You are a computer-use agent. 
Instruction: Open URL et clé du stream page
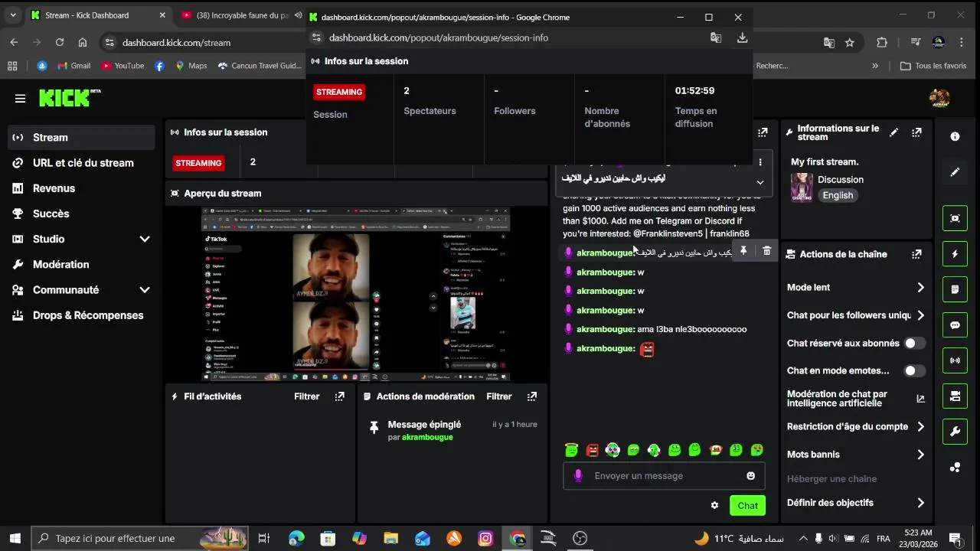pos(81,163)
